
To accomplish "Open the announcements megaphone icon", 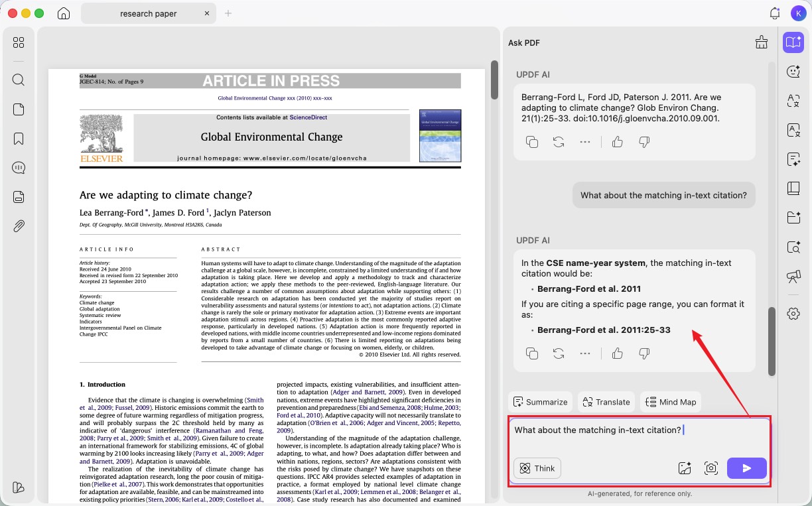I will pyautogui.click(x=793, y=277).
